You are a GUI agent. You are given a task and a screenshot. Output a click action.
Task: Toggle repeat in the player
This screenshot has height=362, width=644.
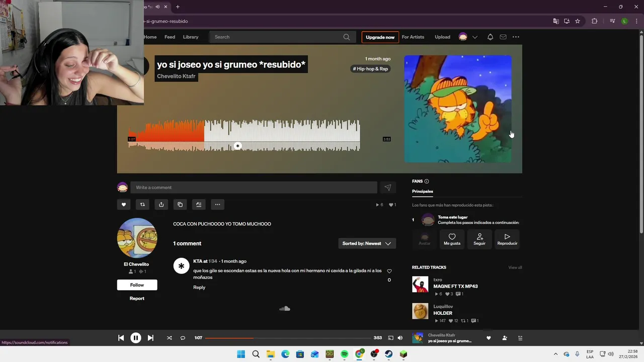183,338
